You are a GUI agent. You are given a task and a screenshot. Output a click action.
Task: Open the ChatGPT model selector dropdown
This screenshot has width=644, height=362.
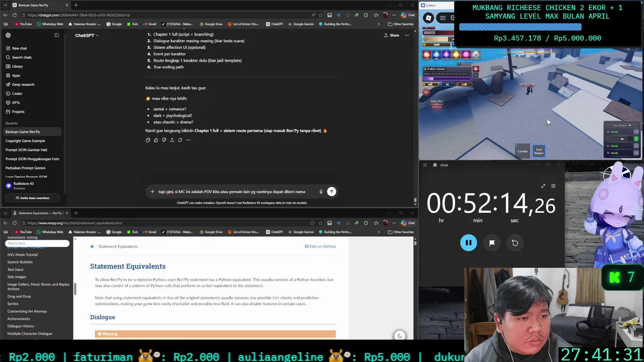(x=87, y=35)
